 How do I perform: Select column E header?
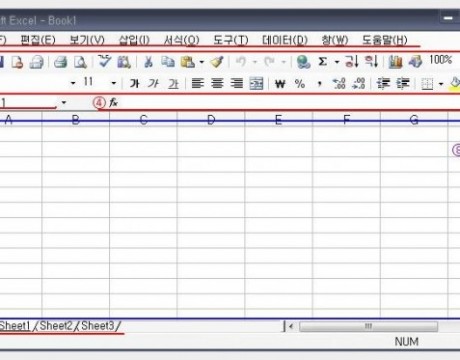click(278, 120)
